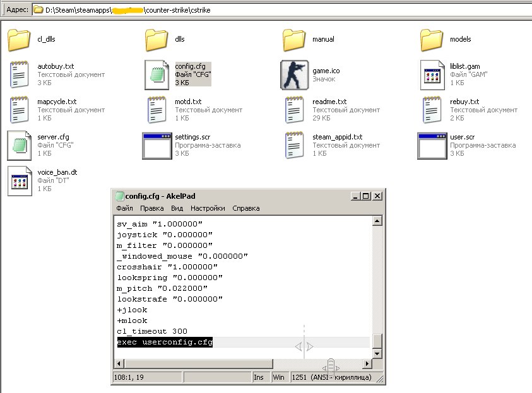Open the cl_dlls folder icon
The image size is (532, 393).
click(20, 40)
